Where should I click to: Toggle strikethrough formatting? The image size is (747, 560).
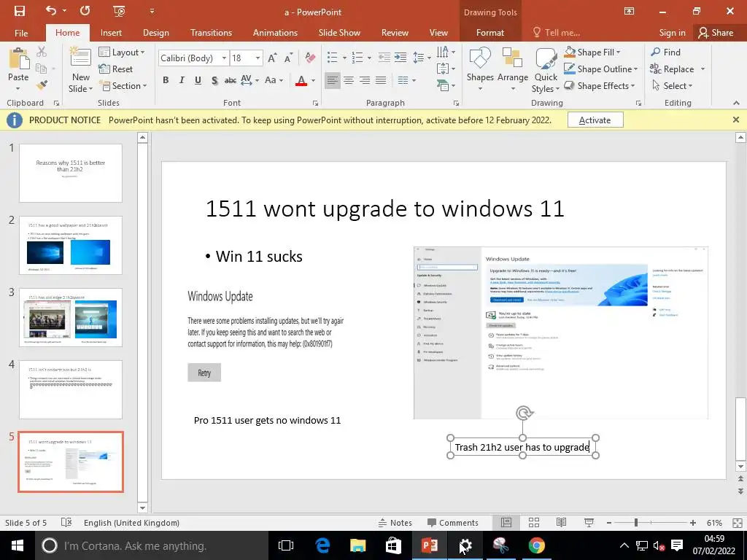(x=231, y=80)
